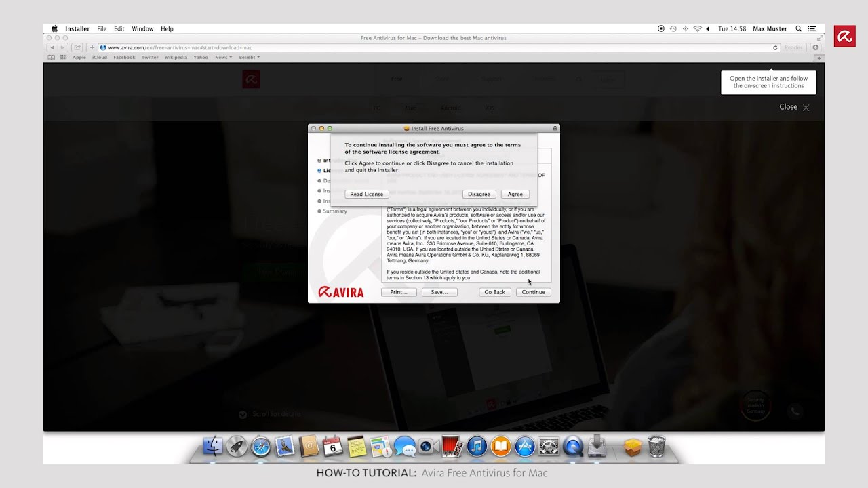
Task: Open a new Safari tab with plus
Action: (x=820, y=58)
